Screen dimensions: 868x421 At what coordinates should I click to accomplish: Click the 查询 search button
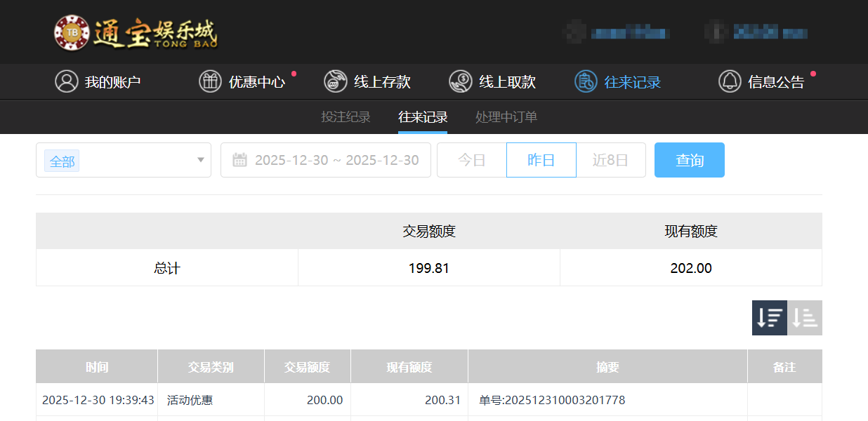pyautogui.click(x=689, y=160)
